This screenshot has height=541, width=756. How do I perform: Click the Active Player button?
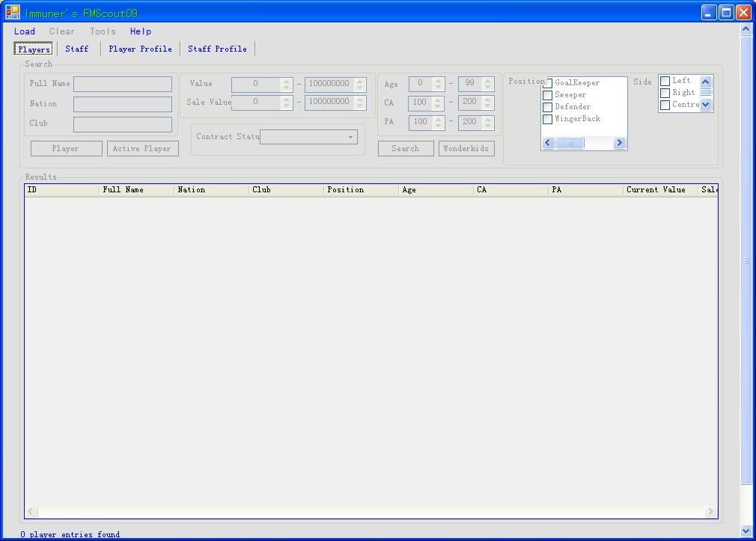pyautogui.click(x=142, y=148)
